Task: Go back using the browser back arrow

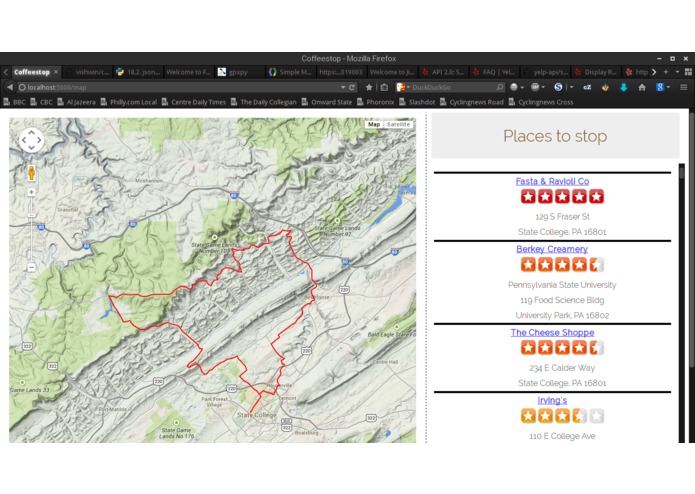Action: 10,87
